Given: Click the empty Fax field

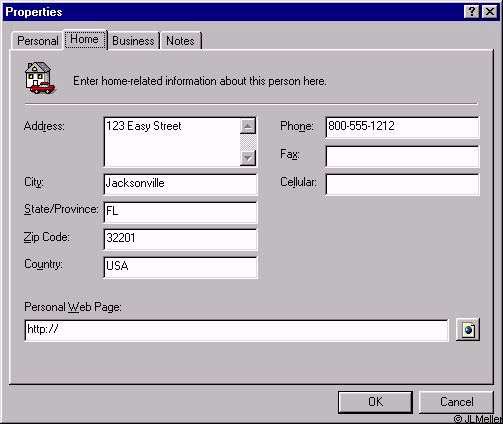Looking at the screenshot, I should click(402, 156).
